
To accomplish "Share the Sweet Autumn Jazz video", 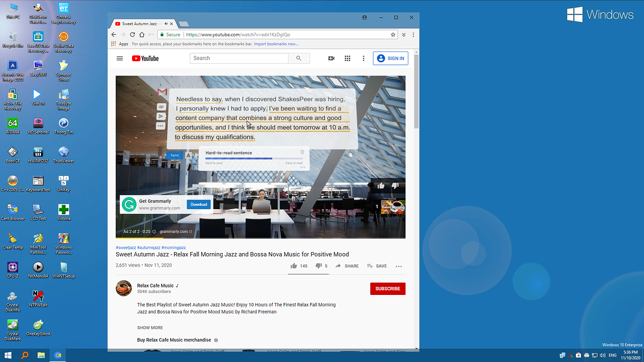I will pyautogui.click(x=347, y=266).
